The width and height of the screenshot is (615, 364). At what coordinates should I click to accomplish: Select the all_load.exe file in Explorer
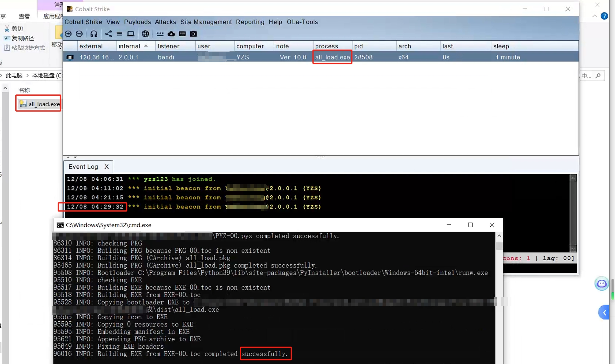click(39, 104)
